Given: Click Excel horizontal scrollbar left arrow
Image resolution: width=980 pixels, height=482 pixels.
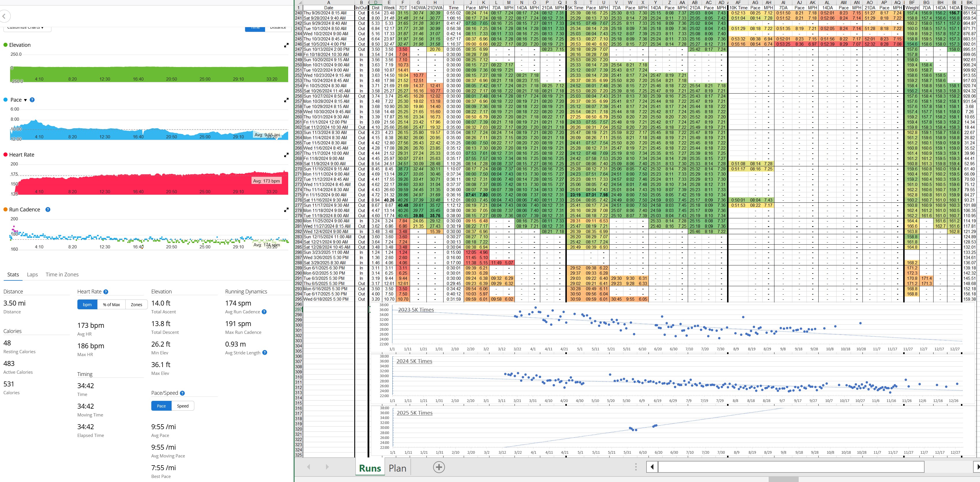Looking at the screenshot, I should tap(652, 467).
